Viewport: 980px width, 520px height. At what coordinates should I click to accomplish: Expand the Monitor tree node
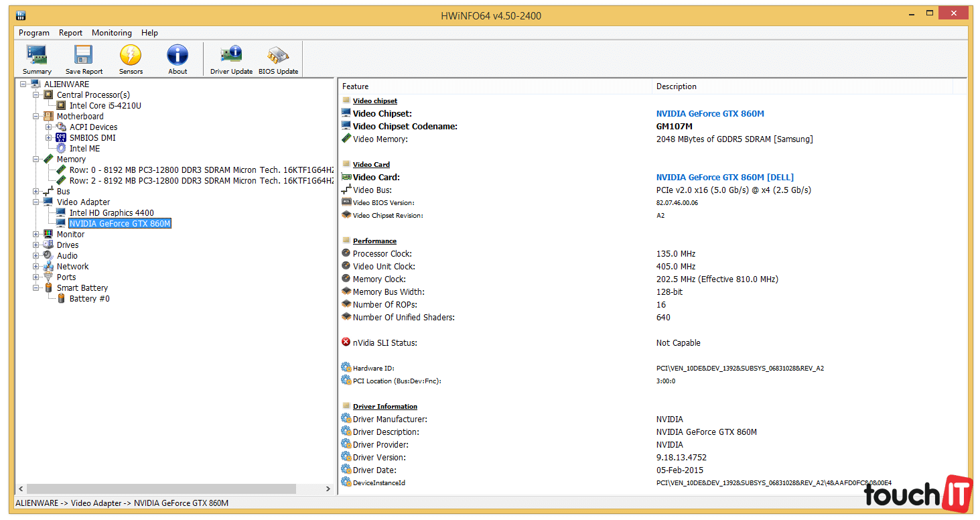(36, 235)
